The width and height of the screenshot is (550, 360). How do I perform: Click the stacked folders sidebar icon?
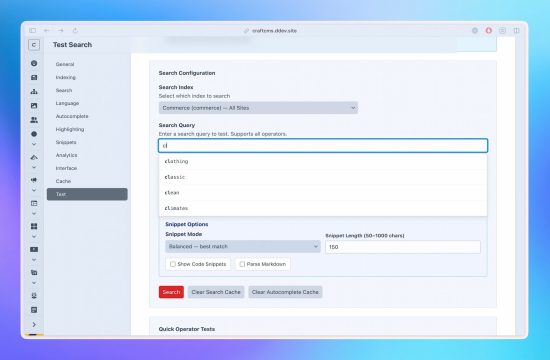pyautogui.click(x=34, y=273)
